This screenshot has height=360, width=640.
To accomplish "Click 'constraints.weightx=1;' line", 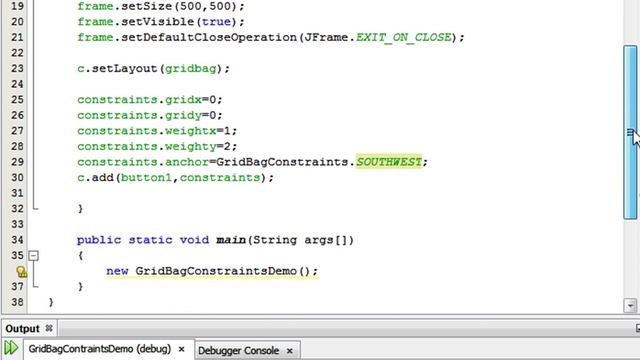I will (157, 131).
